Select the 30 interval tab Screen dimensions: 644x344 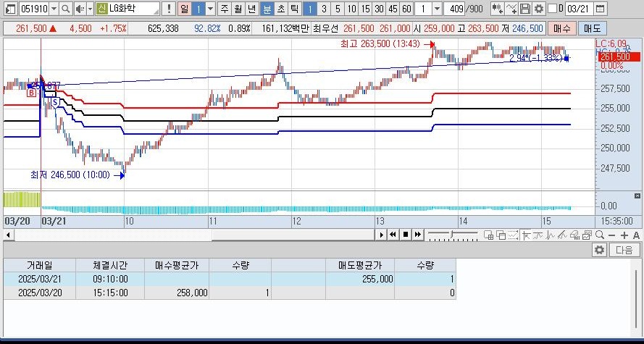(x=379, y=9)
